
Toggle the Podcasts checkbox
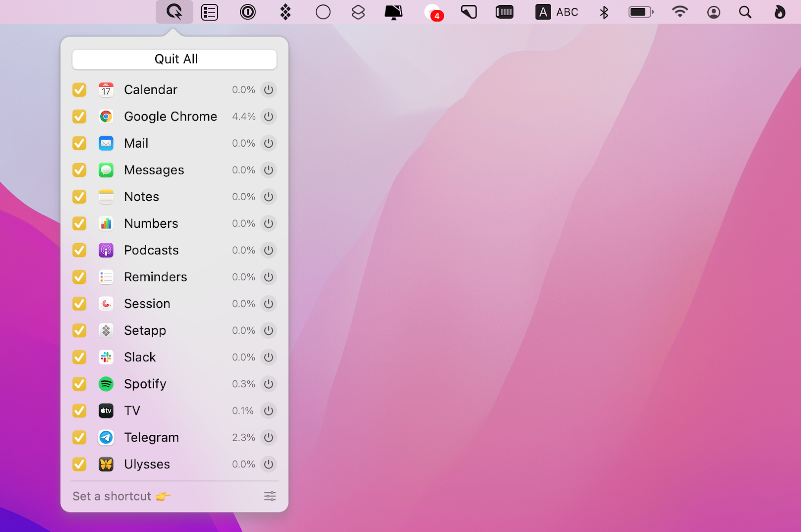[x=79, y=250]
